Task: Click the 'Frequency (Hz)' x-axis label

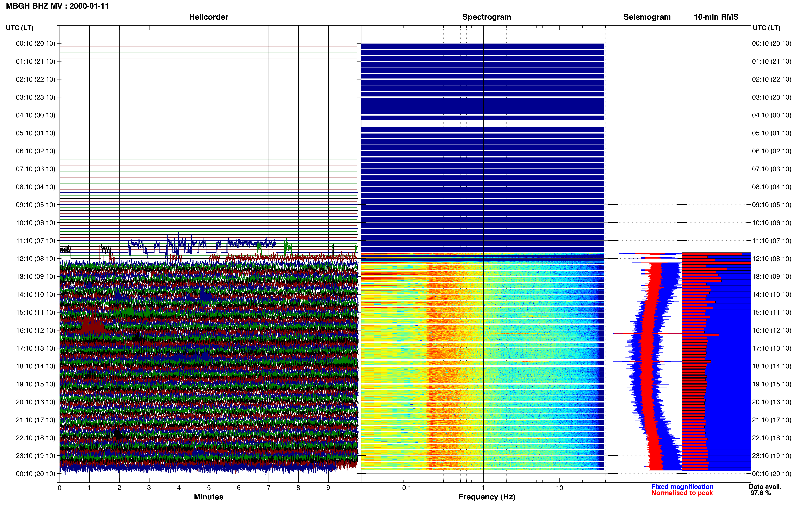Action: tap(487, 497)
